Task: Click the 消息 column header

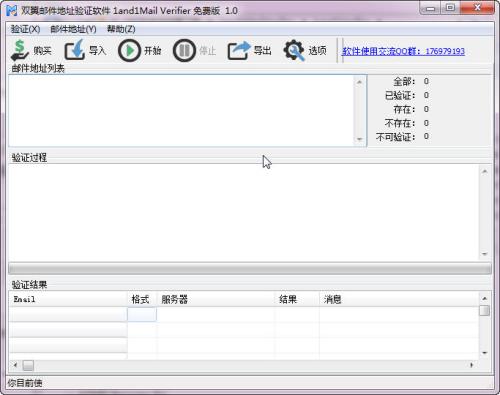Action: 399,299
